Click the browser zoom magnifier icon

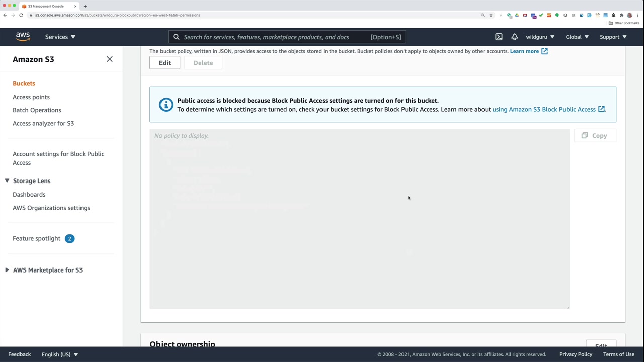pos(482,15)
